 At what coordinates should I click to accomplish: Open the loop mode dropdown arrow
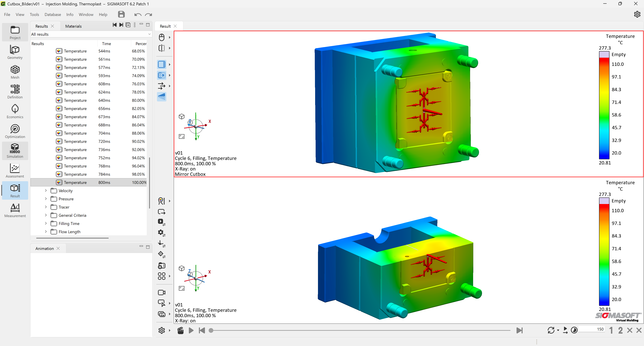tap(558, 330)
